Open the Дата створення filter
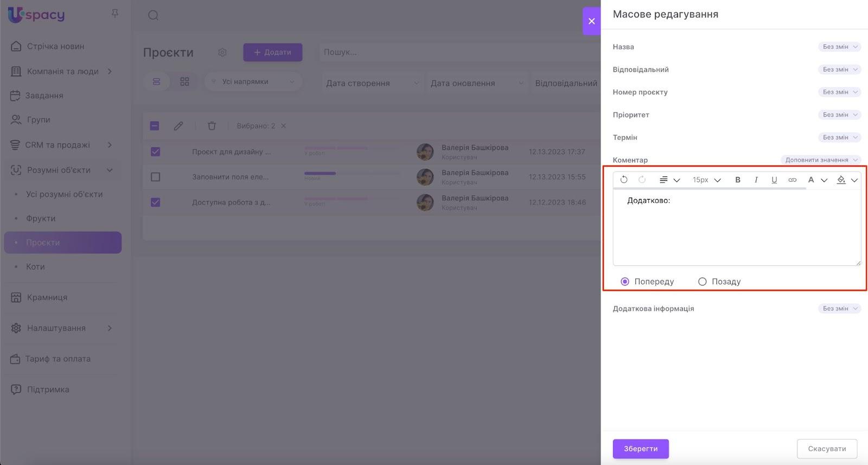Viewport: 868px width, 465px height. pos(372,83)
